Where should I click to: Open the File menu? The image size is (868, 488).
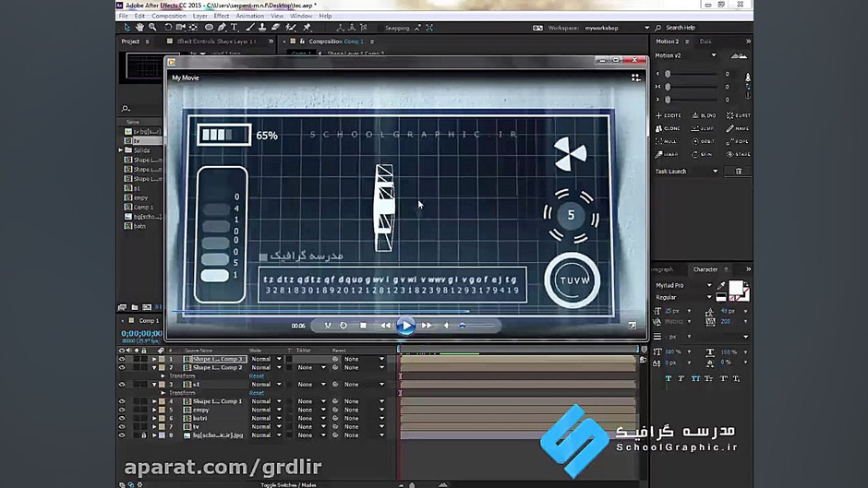coord(124,16)
